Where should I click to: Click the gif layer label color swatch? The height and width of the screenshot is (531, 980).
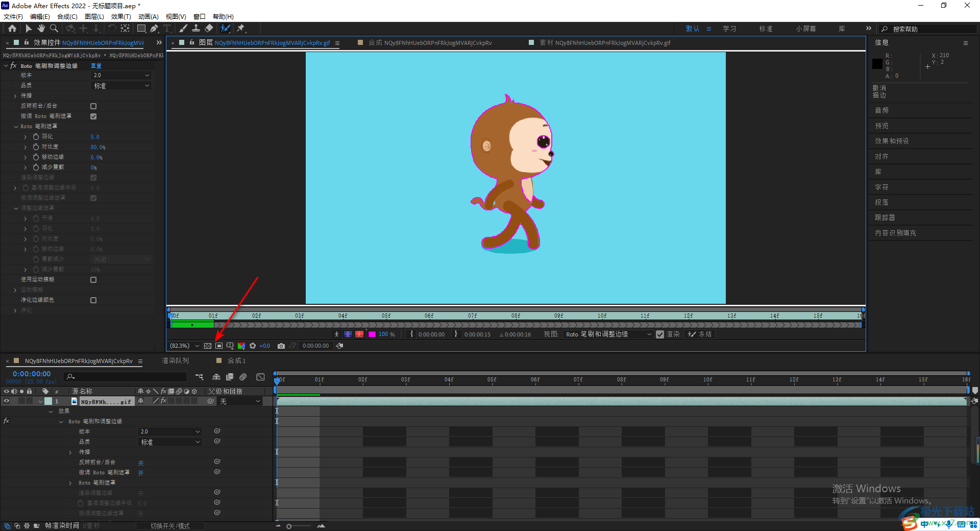coord(48,401)
